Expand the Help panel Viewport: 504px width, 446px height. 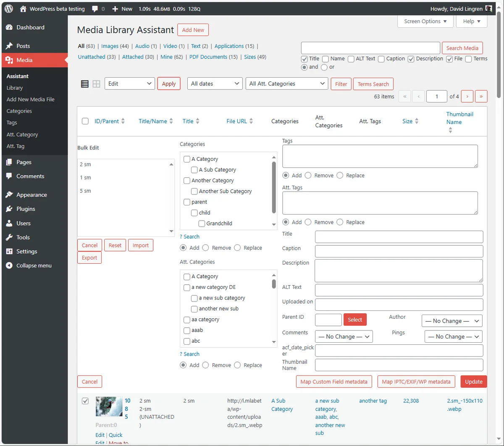(x=472, y=21)
